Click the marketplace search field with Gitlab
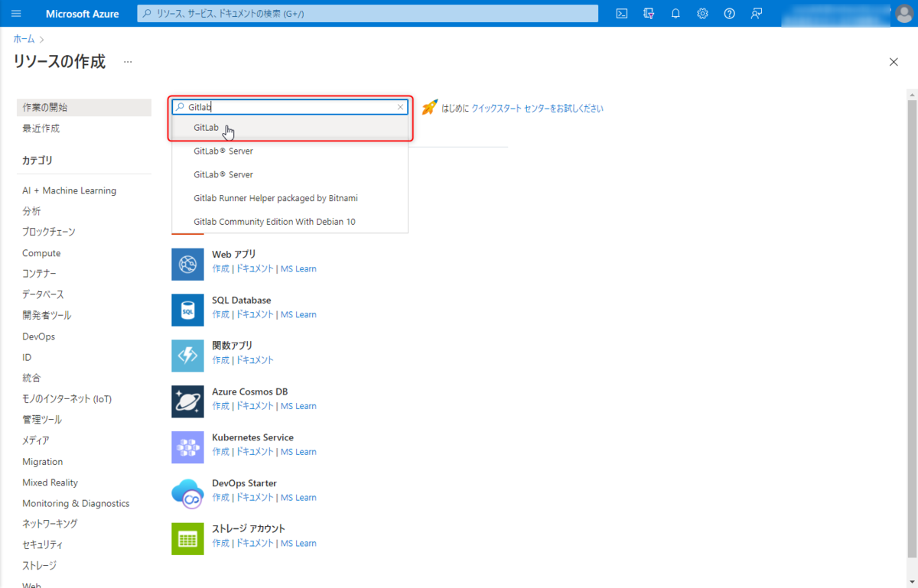The height and width of the screenshot is (588, 918). tap(290, 107)
